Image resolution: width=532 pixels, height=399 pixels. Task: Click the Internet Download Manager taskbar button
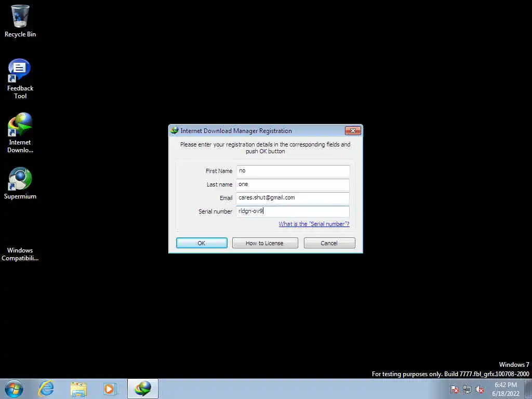[x=143, y=389]
